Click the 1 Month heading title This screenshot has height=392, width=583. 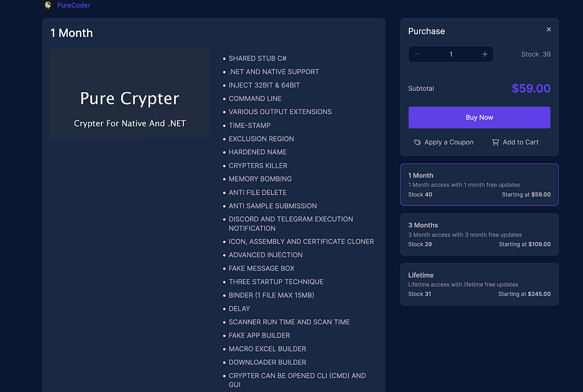pyautogui.click(x=71, y=33)
